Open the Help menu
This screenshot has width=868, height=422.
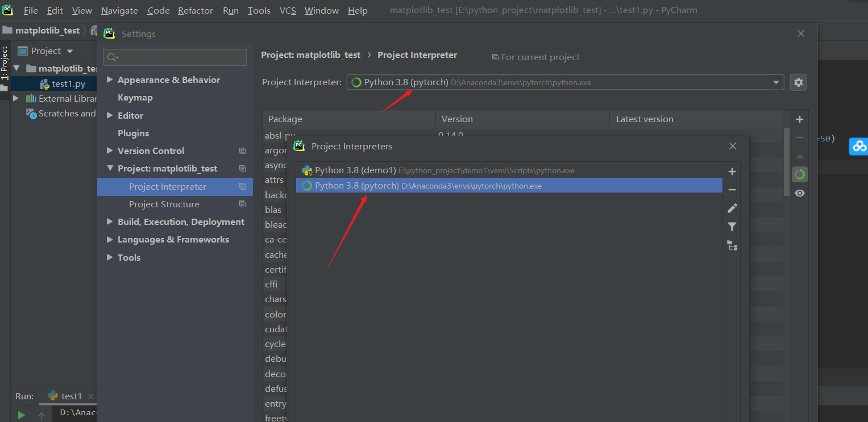[358, 10]
